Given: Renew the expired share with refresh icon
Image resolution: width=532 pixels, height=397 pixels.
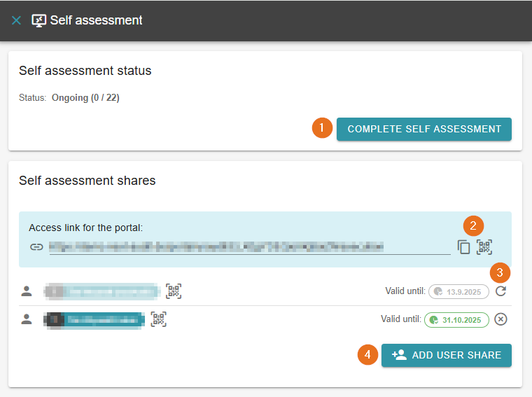Looking at the screenshot, I should click(x=500, y=291).
